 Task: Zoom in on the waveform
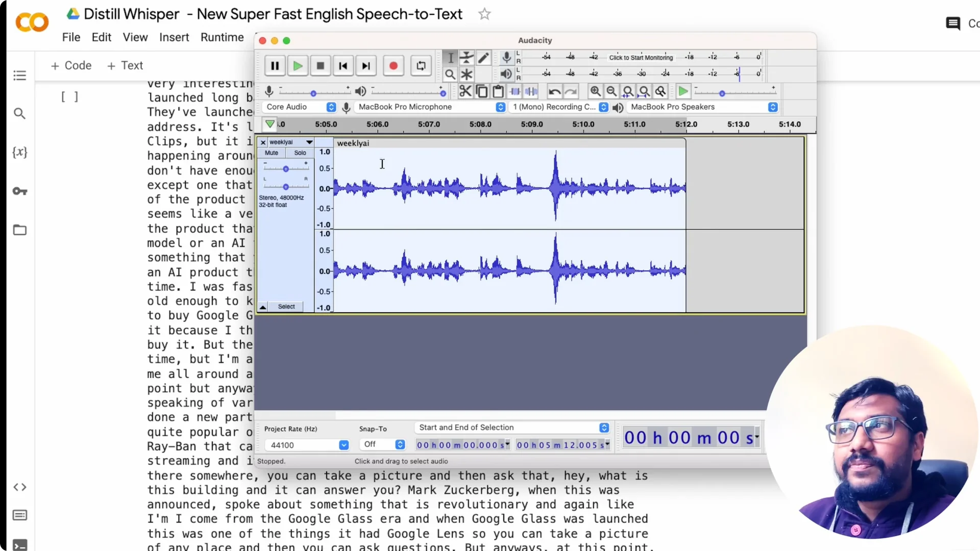pos(596,91)
